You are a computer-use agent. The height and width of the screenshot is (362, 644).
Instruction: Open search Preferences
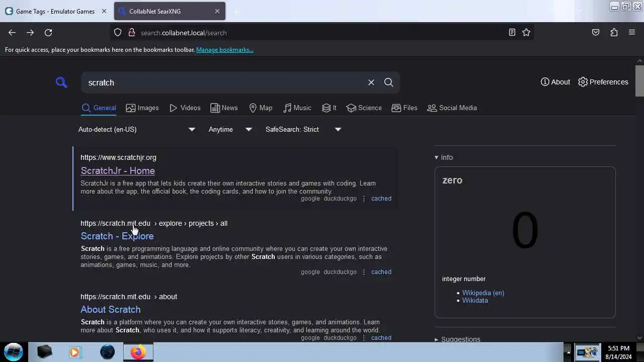[603, 82]
